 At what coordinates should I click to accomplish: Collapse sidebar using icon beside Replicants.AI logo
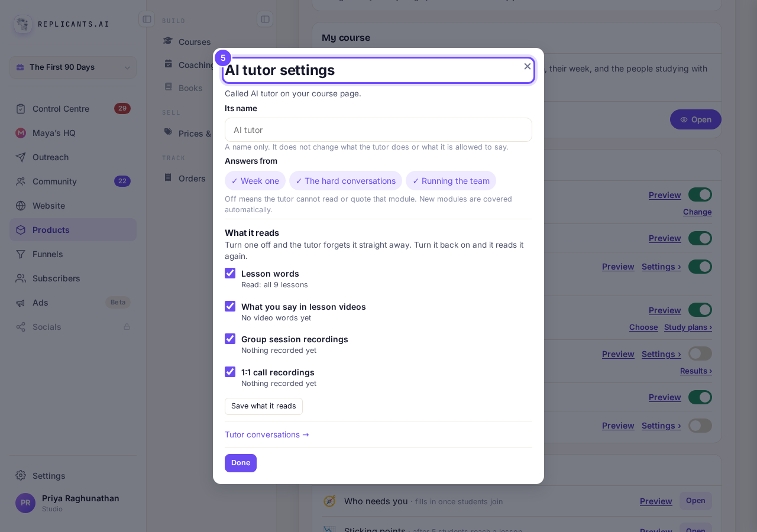click(147, 20)
